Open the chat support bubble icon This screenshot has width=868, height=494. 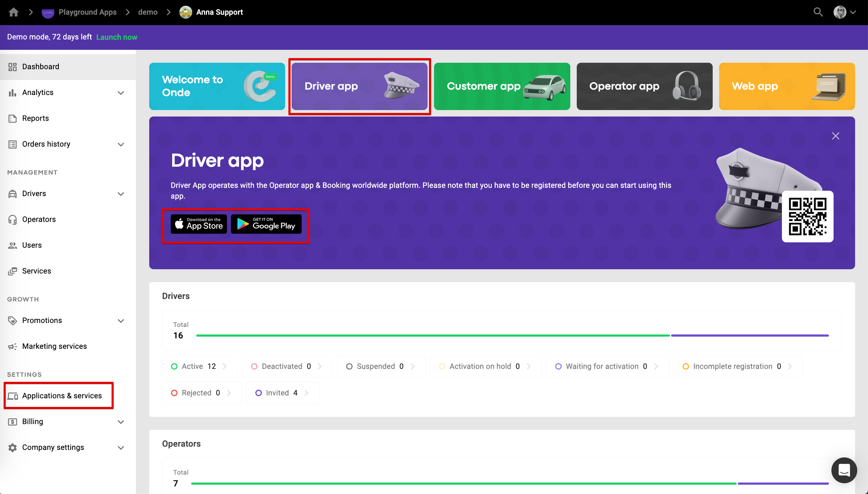click(x=844, y=470)
